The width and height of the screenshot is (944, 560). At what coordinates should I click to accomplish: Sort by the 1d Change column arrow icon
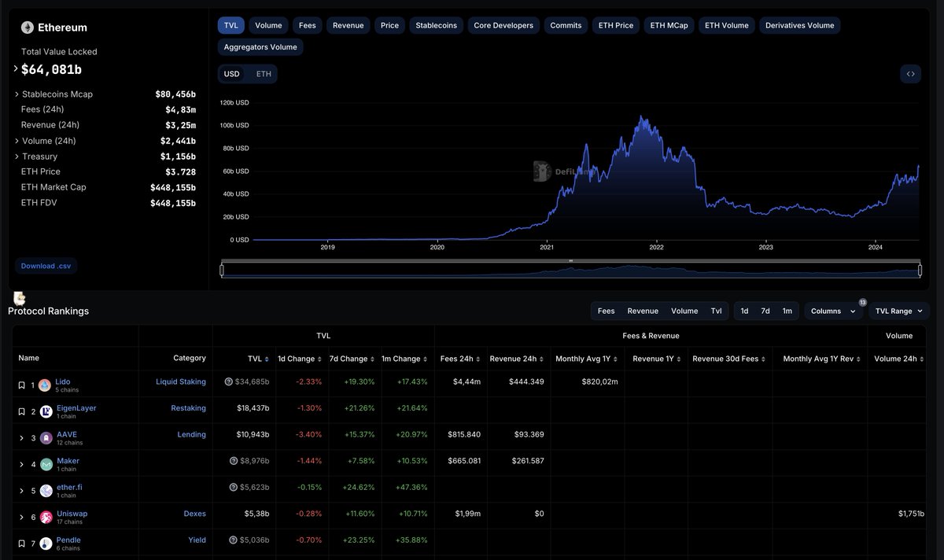click(x=319, y=359)
